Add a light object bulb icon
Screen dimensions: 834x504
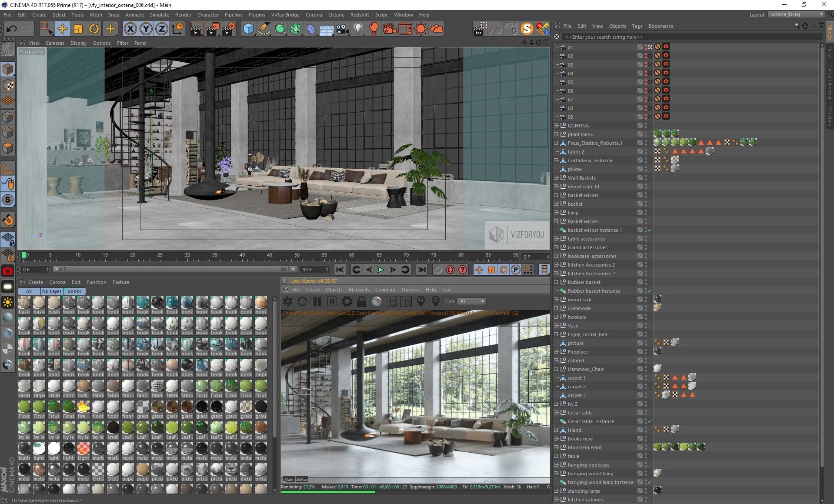tap(358, 29)
